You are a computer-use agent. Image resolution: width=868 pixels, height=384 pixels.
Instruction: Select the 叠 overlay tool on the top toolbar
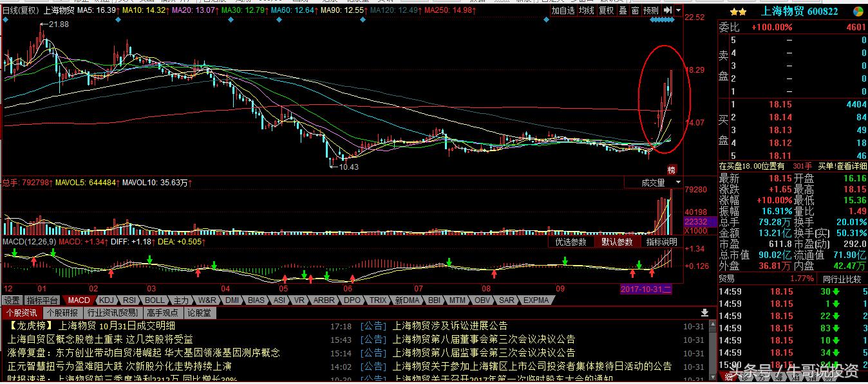point(623,10)
